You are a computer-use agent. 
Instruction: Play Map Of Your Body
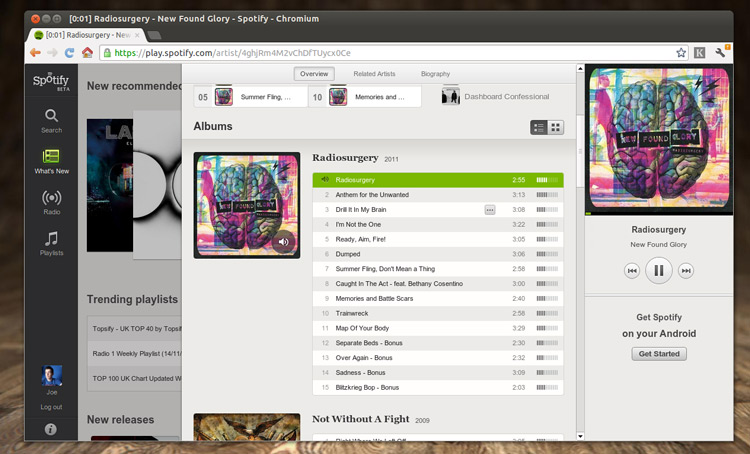click(x=438, y=328)
